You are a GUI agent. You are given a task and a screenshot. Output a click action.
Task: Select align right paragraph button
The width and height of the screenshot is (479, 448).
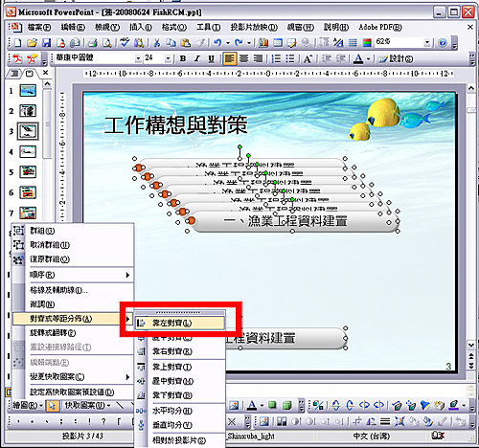(x=258, y=58)
